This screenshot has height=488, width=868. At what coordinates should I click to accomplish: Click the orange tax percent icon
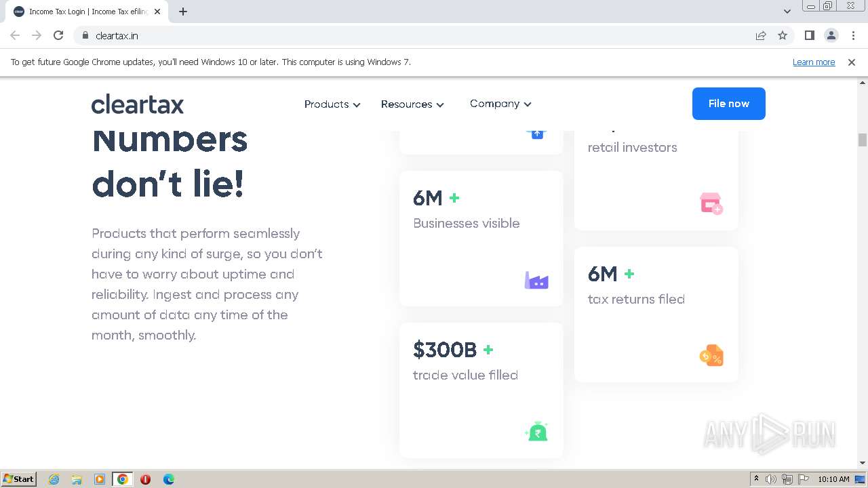(x=711, y=355)
